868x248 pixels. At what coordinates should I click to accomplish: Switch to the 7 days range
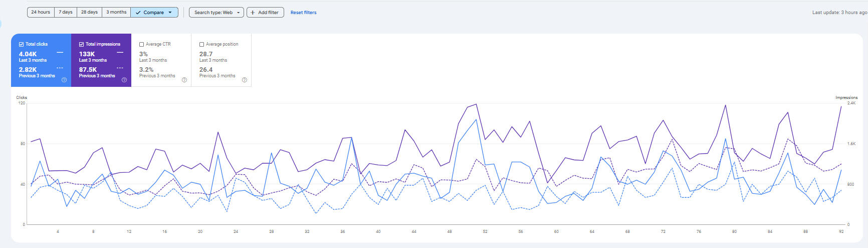(x=66, y=12)
